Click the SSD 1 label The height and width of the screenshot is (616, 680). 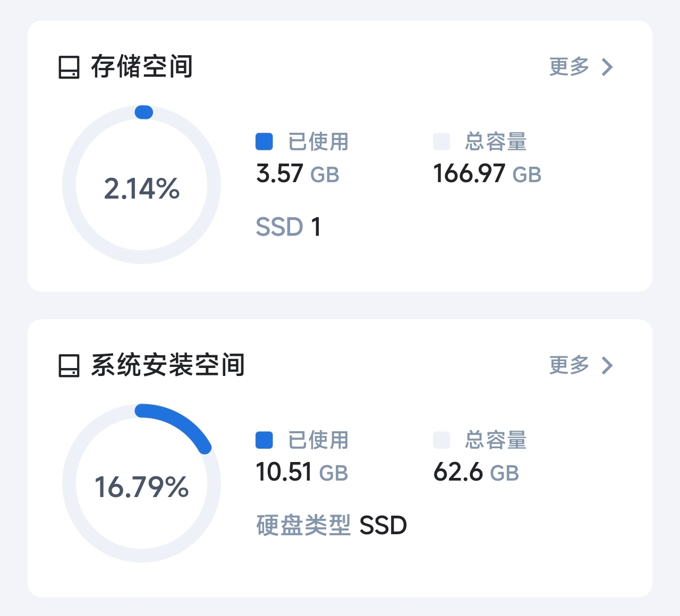pos(288,227)
